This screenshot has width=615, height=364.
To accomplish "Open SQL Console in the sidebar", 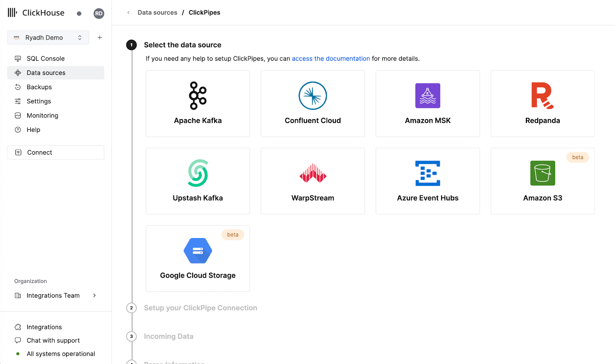I will (45, 58).
